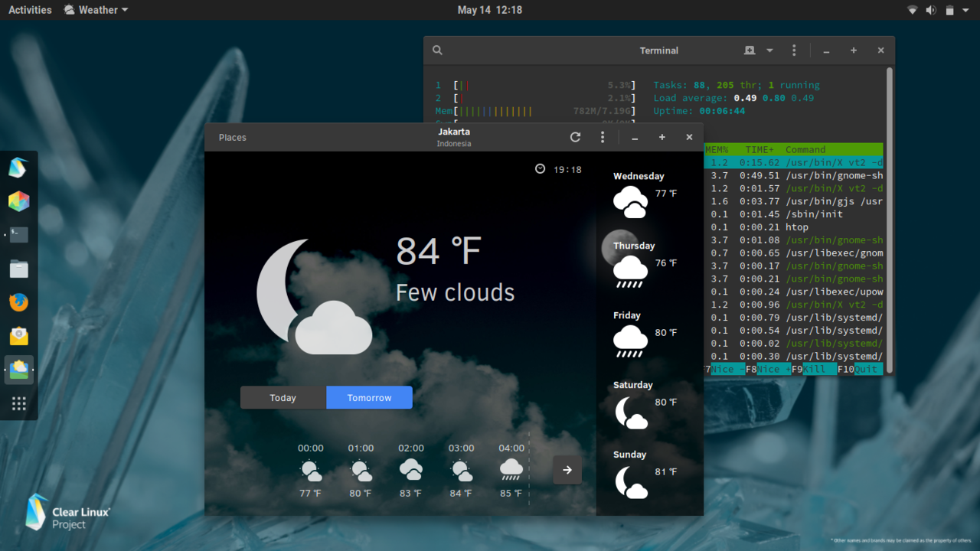Viewport: 980px width, 551px height.
Task: Click the network status icon in top bar
Action: (913, 10)
